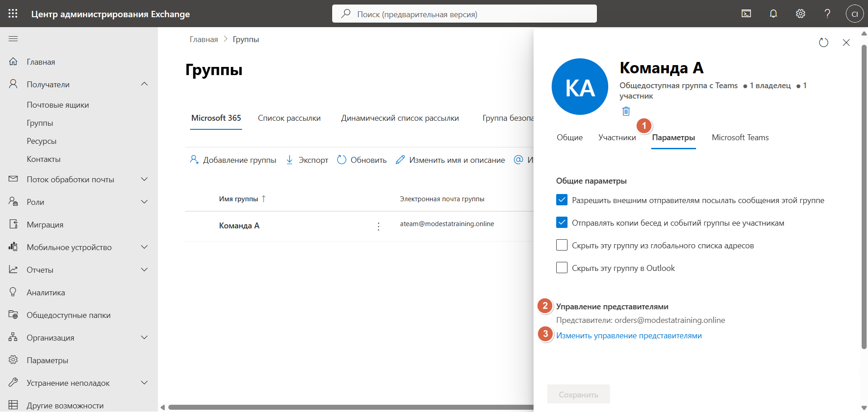Close the Команда А details panel

tap(846, 43)
